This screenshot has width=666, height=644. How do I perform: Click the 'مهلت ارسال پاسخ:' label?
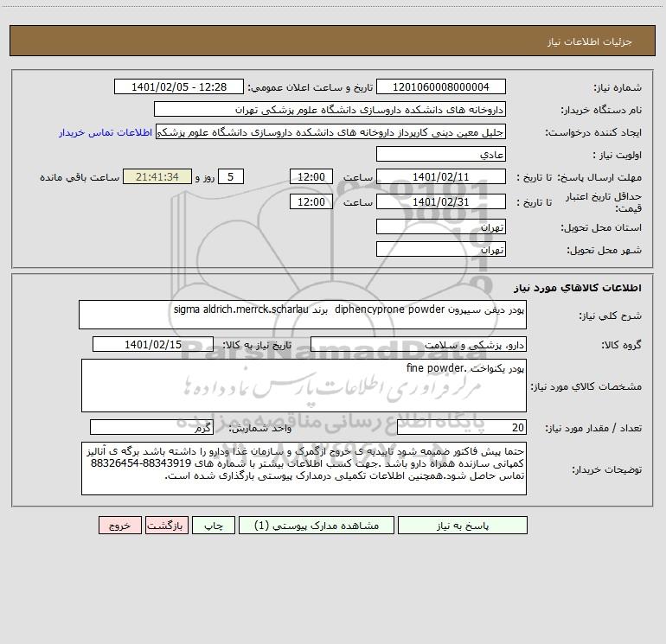[599, 177]
